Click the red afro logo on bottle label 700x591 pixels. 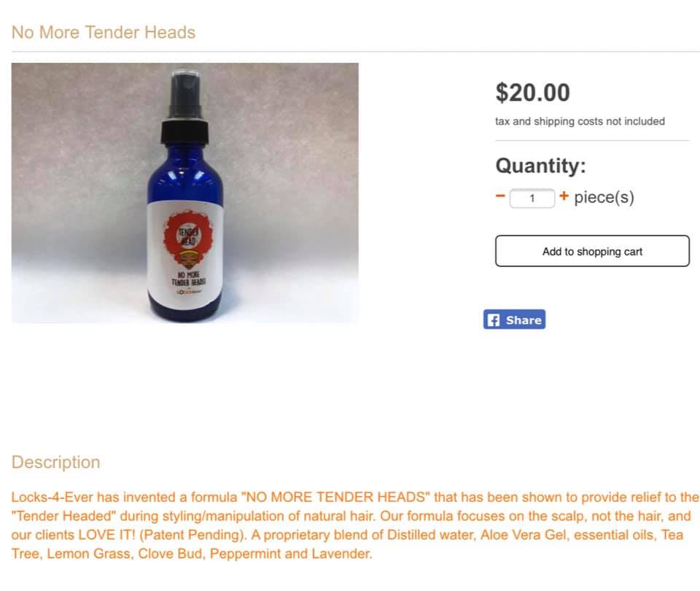click(x=187, y=239)
